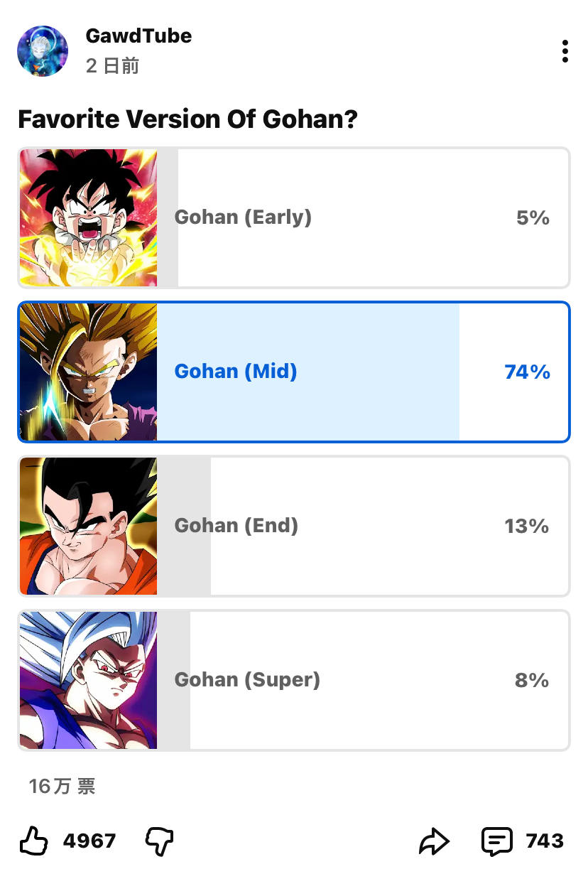588x869 pixels.
Task: View the kid Gohan thumbnail image
Action: [88, 218]
